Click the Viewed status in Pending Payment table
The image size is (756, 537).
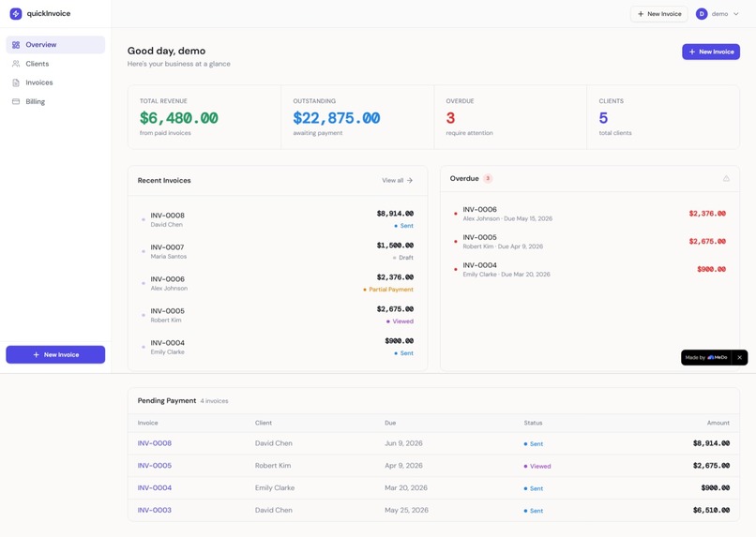(x=537, y=466)
